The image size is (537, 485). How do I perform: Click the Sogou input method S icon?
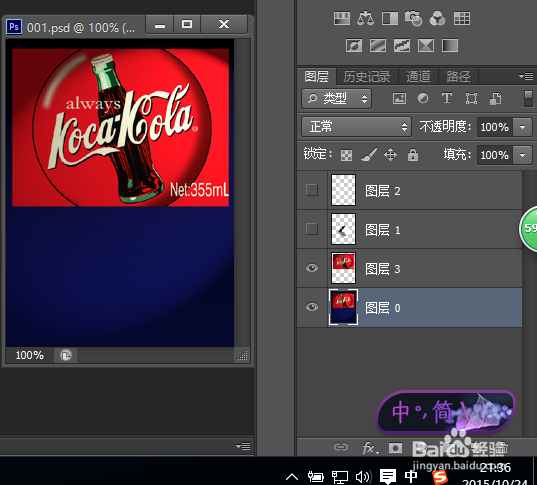pos(440,477)
